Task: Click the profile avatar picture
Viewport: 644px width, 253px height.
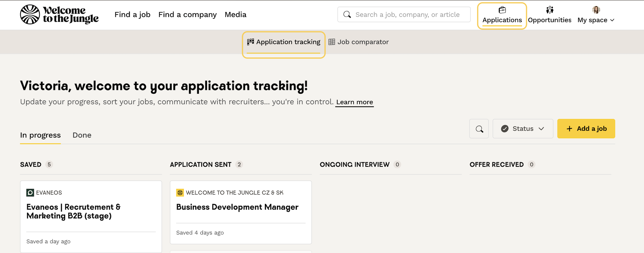Action: [596, 10]
